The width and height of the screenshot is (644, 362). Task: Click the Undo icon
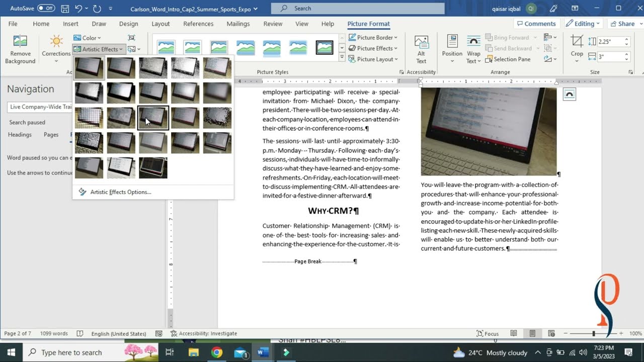tap(78, 9)
